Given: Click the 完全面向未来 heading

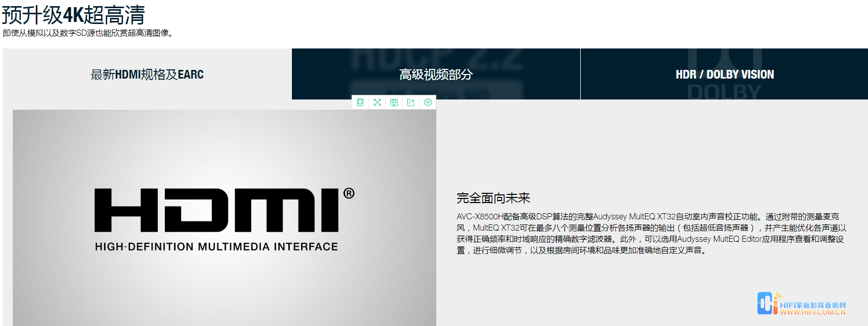Looking at the screenshot, I should (x=493, y=198).
